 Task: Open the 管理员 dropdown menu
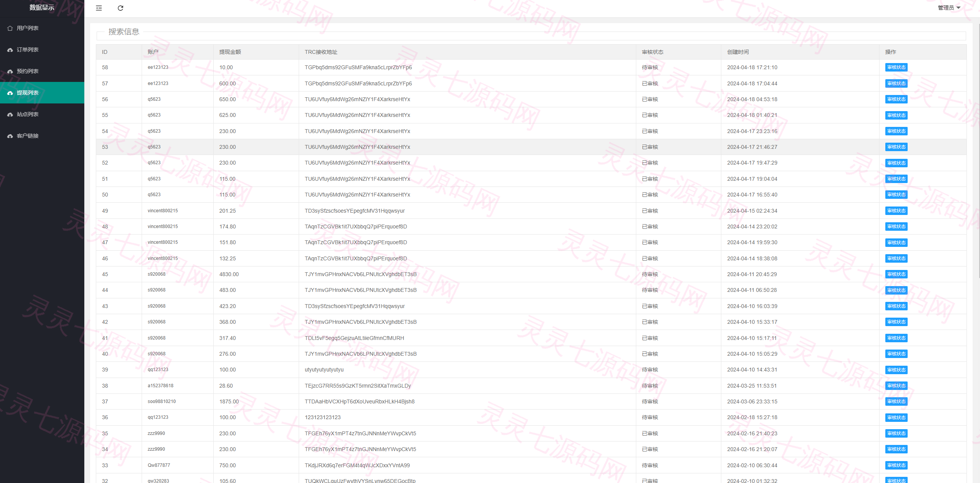point(949,8)
